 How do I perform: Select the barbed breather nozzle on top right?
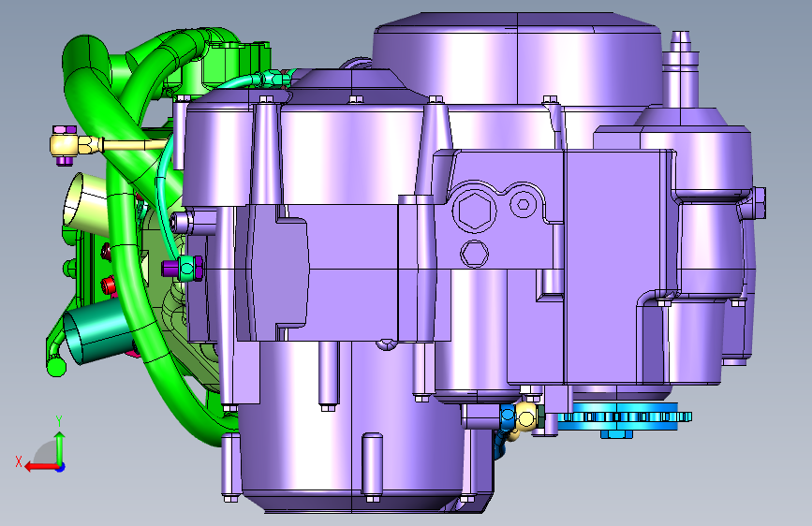pos(681,67)
